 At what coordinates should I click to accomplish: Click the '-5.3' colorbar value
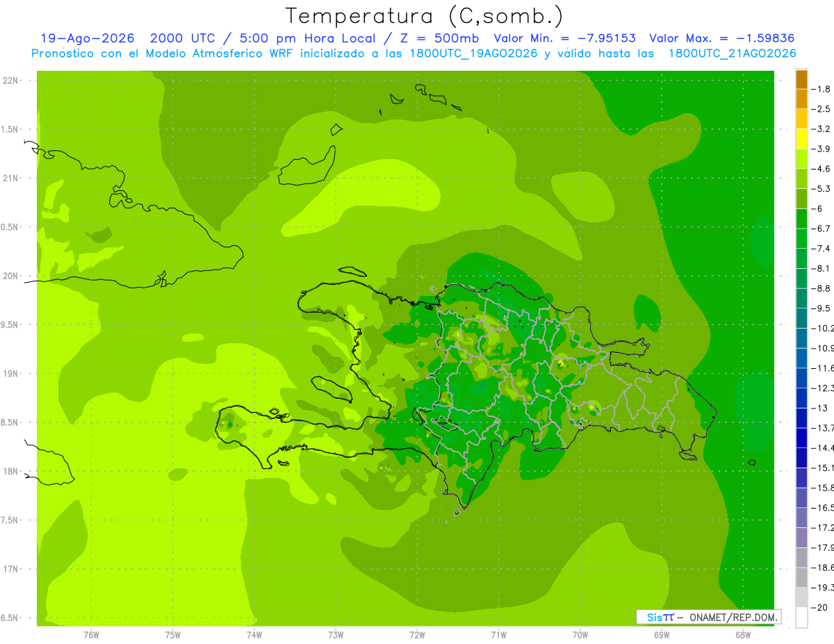[821, 188]
